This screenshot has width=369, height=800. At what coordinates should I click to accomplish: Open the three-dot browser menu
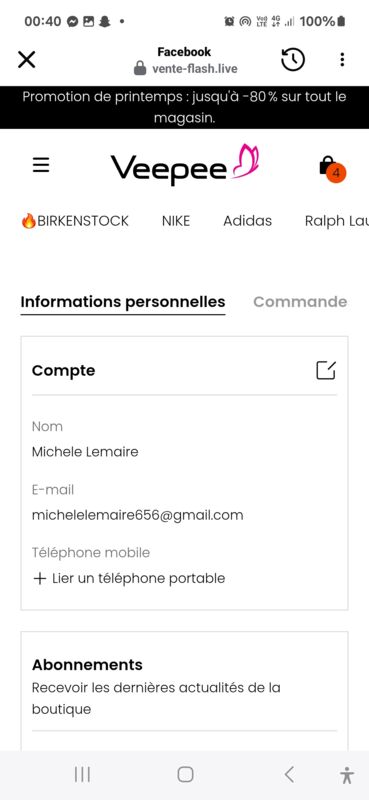click(342, 60)
